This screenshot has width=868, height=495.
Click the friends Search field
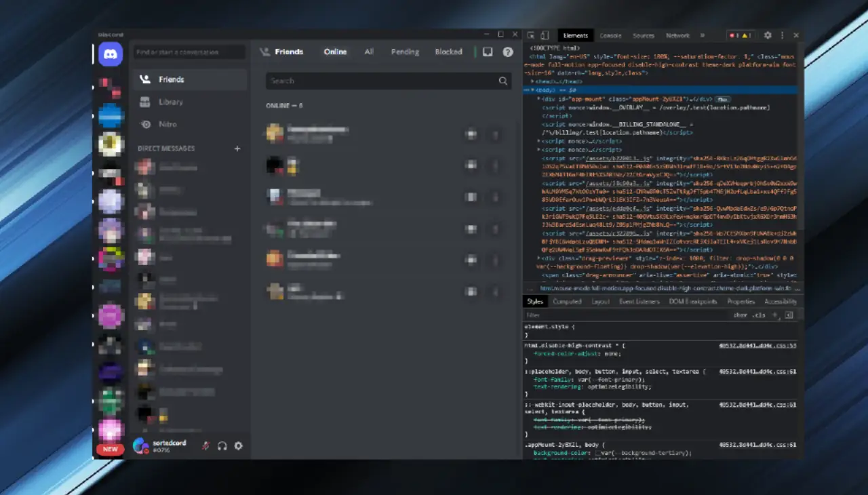380,81
